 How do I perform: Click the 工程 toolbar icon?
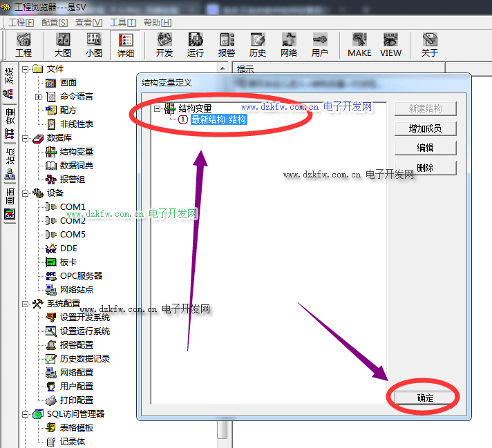[x=23, y=45]
